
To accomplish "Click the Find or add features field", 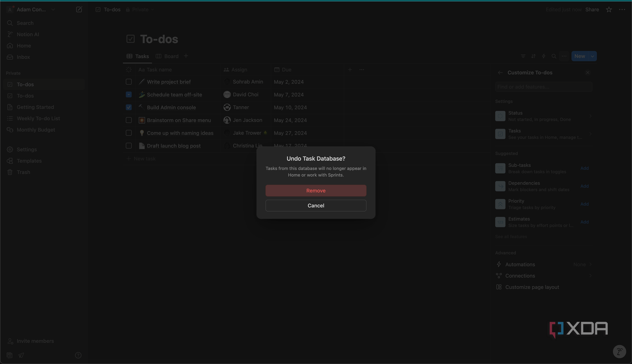I will 544,87.
